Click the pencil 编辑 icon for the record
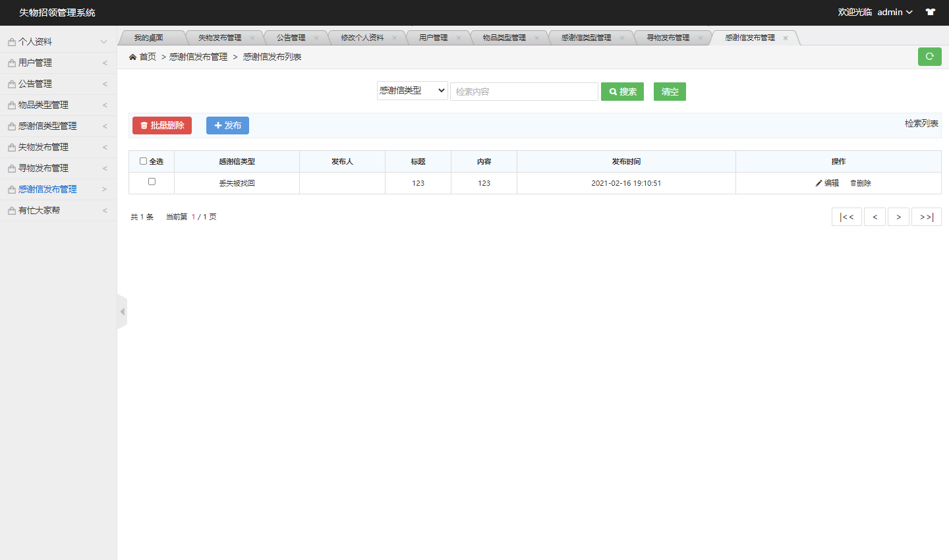The width and height of the screenshot is (949, 560). (x=817, y=183)
